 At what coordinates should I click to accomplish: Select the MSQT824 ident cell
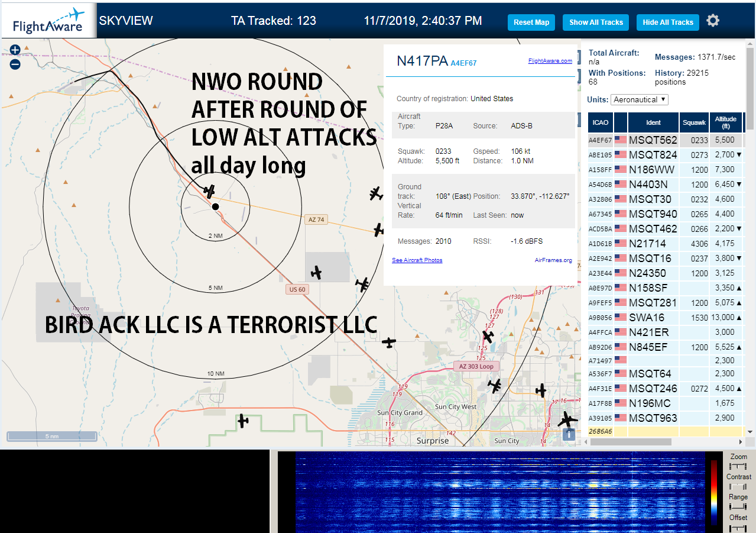tap(653, 155)
